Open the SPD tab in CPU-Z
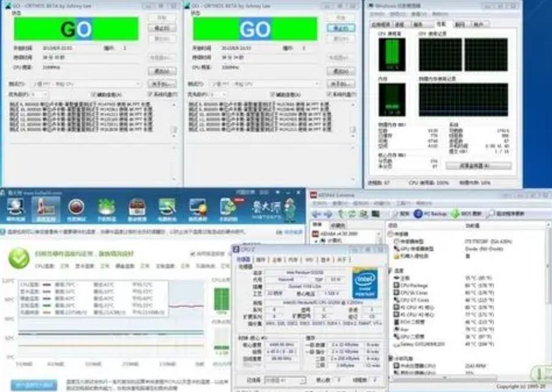Screen dimensions: 552x392 [x=309, y=260]
